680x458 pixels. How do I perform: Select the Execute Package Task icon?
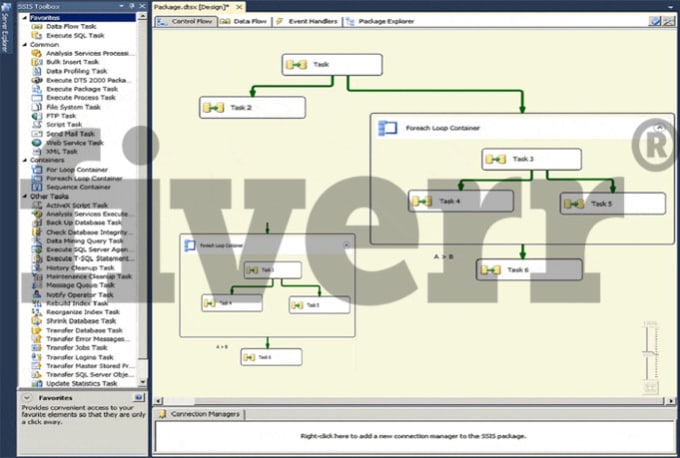click(37, 89)
